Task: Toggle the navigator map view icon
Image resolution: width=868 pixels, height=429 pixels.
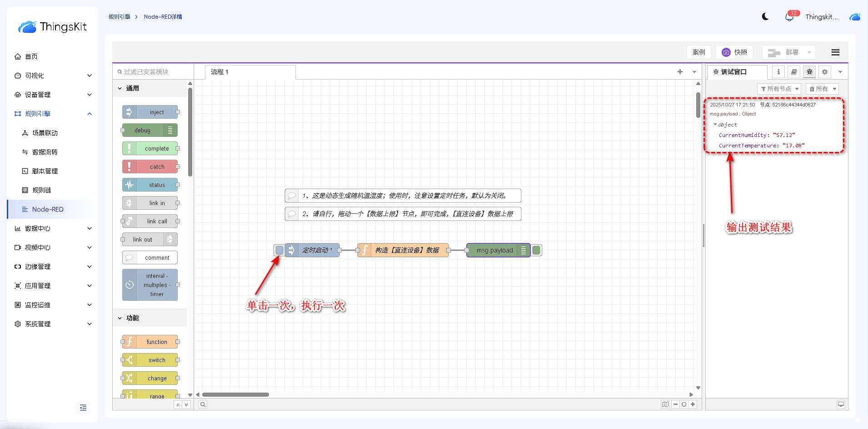Action: point(665,404)
